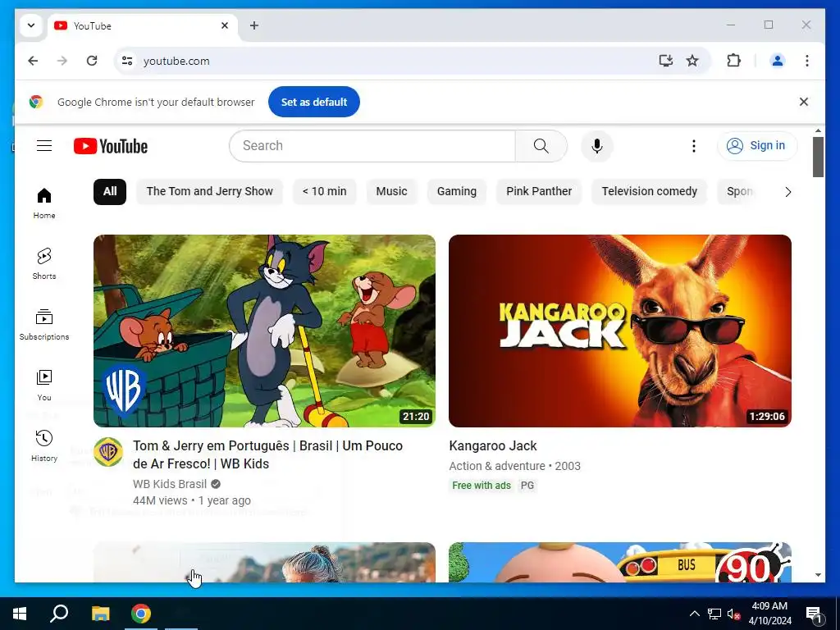Click the install app icon in address bar
The width and height of the screenshot is (840, 630).
665,61
